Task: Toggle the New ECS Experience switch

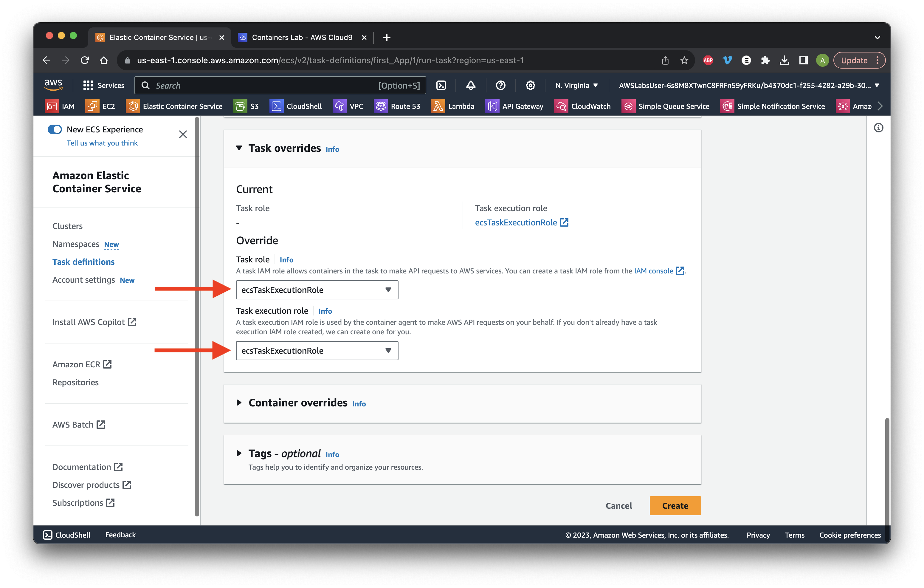Action: (55, 129)
